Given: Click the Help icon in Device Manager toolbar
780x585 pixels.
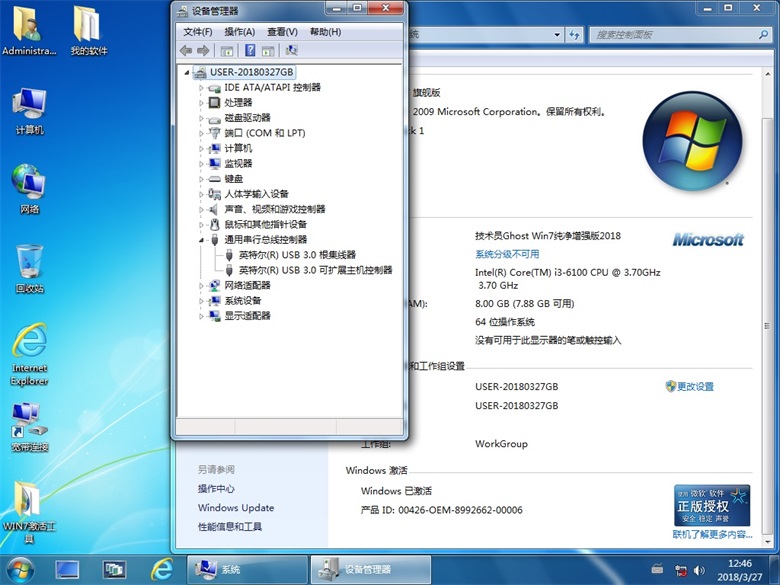Looking at the screenshot, I should tap(250, 50).
